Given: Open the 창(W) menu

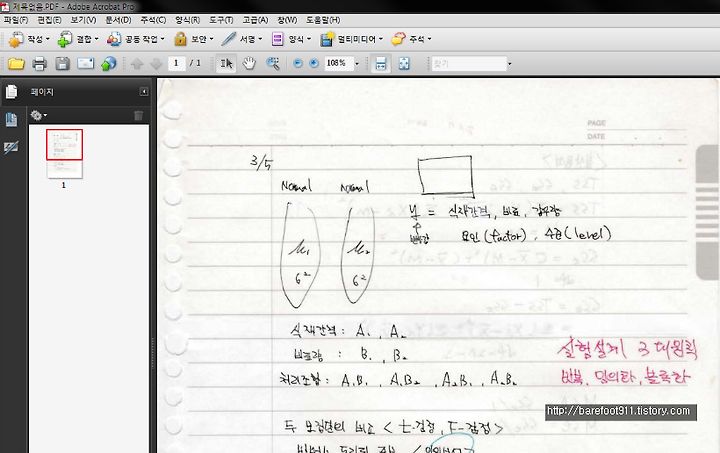Looking at the screenshot, I should 287,20.
